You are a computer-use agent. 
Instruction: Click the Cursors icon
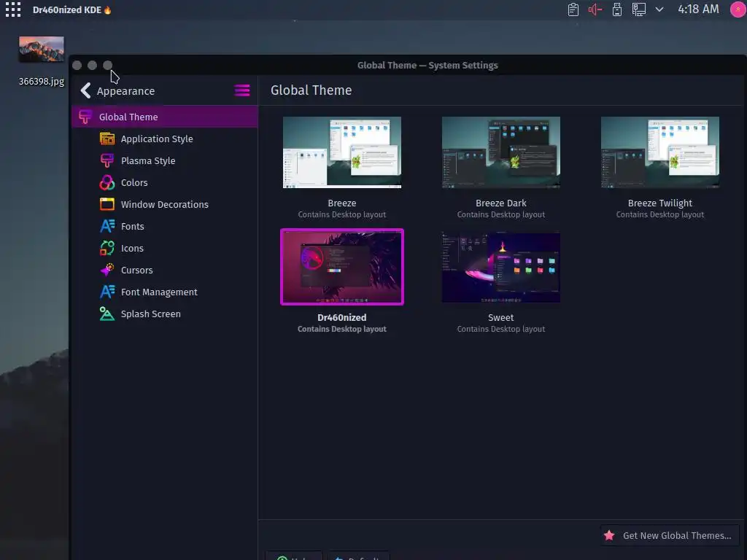[x=107, y=270]
